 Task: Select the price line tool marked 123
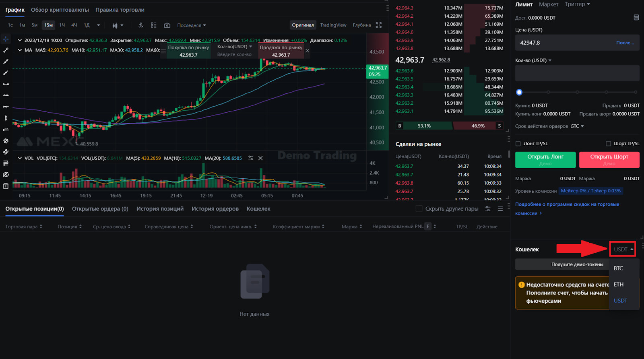coord(6,129)
